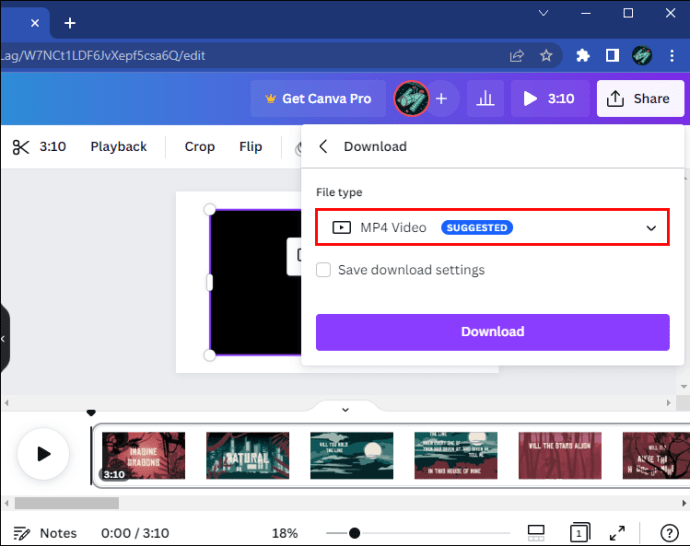The width and height of the screenshot is (690, 546).
Task: Click the scissors trim video icon
Action: coord(21,147)
